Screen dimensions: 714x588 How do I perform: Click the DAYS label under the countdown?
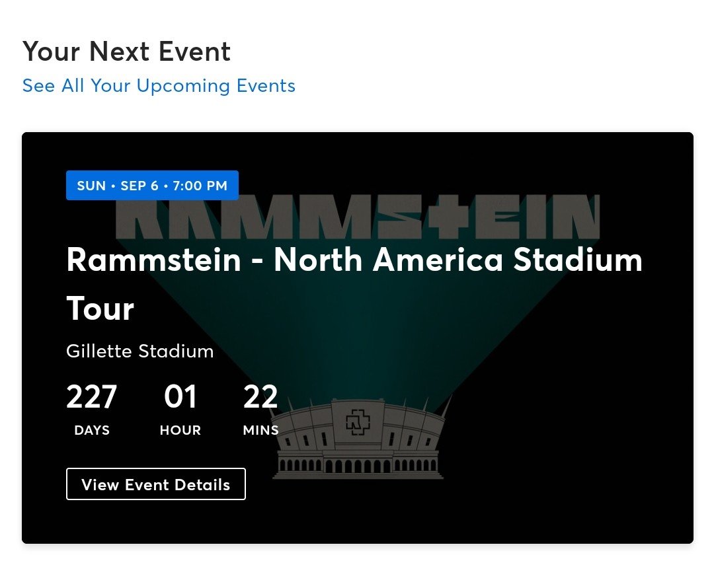point(92,430)
